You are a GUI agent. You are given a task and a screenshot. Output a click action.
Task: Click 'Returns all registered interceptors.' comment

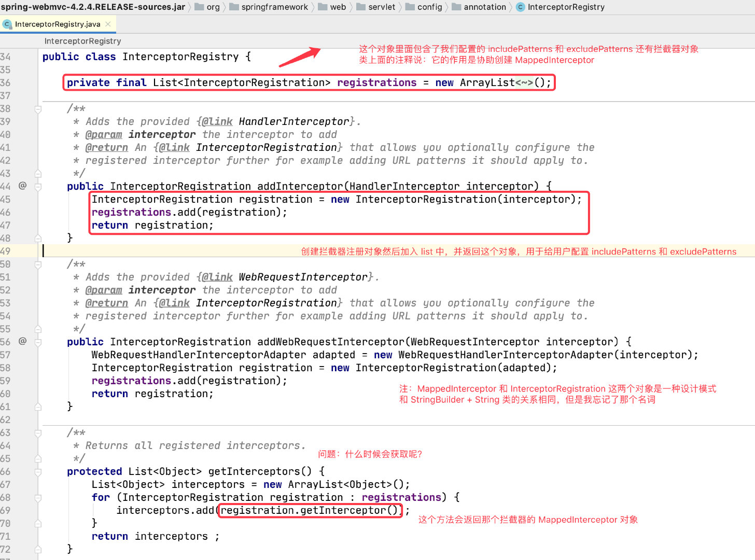(x=195, y=445)
